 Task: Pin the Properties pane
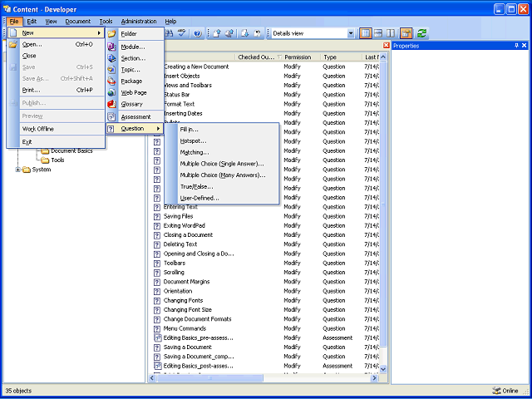tap(516, 46)
